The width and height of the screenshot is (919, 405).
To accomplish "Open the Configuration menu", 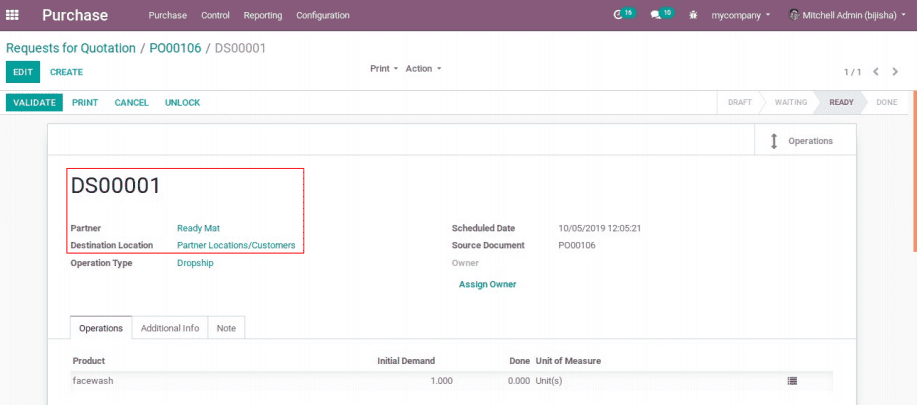I will tap(323, 15).
